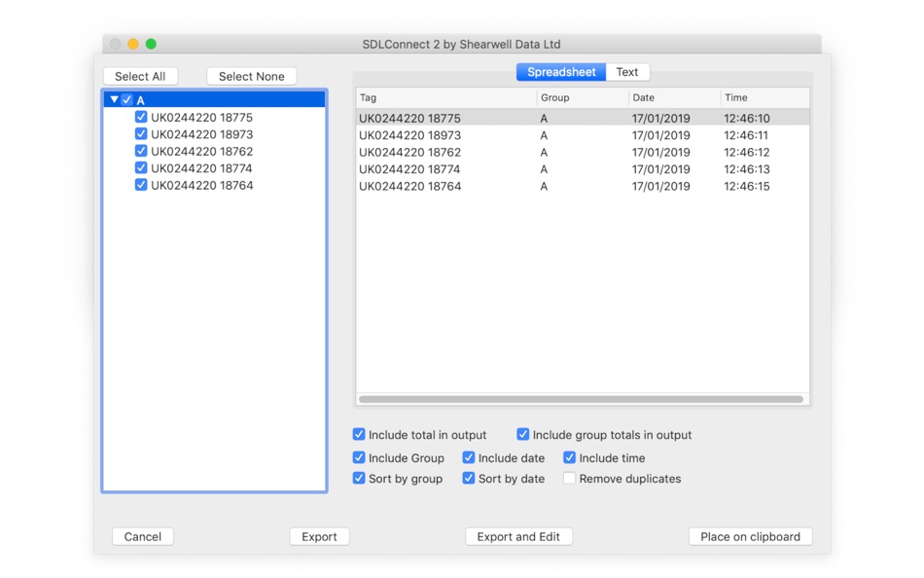This screenshot has height=578, width=924.
Task: Select table row UK0244220 18764
Action: [583, 187]
